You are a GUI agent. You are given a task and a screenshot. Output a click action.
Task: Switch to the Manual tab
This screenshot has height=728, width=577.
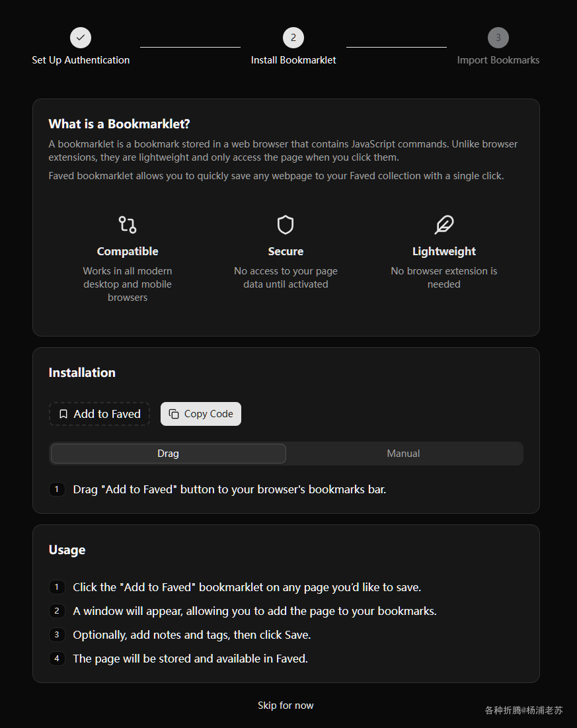pos(403,454)
